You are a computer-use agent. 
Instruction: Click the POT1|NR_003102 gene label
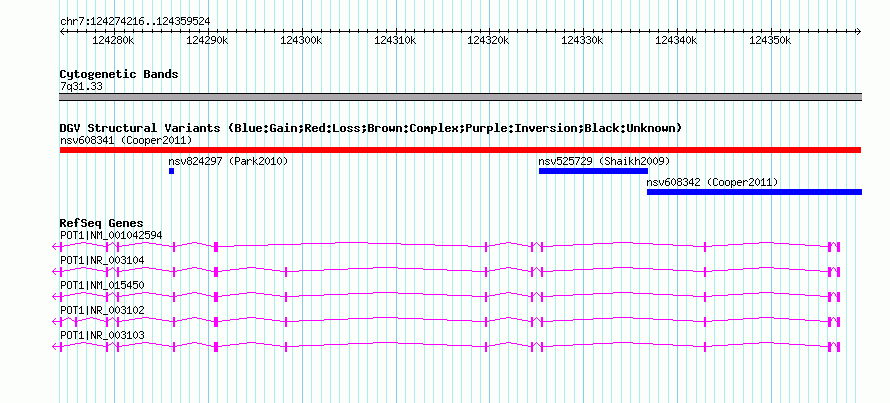pyautogui.click(x=102, y=310)
